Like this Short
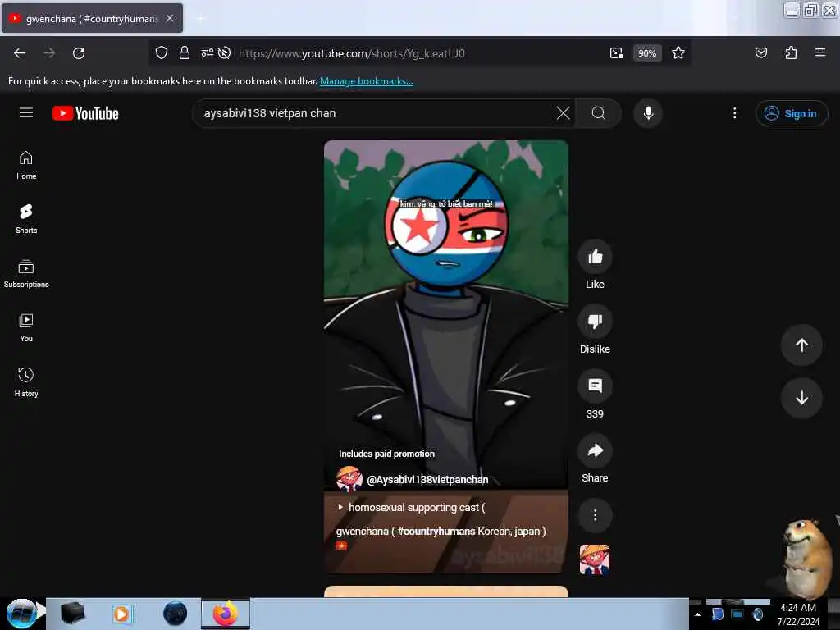Viewport: 840px width, 630px height. pyautogui.click(x=595, y=257)
